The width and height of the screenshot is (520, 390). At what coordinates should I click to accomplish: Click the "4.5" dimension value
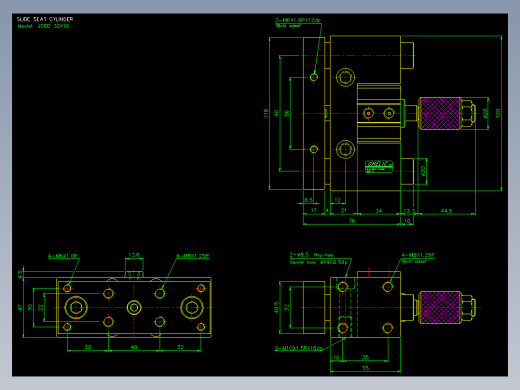(20, 274)
